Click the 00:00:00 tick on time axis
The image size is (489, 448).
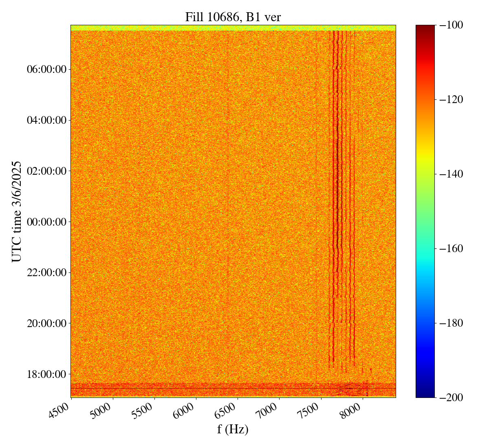(46, 222)
